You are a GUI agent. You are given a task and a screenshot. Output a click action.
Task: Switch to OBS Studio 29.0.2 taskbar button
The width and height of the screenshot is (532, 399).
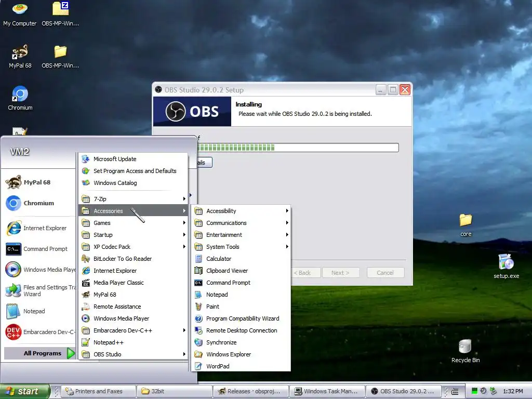pos(403,391)
